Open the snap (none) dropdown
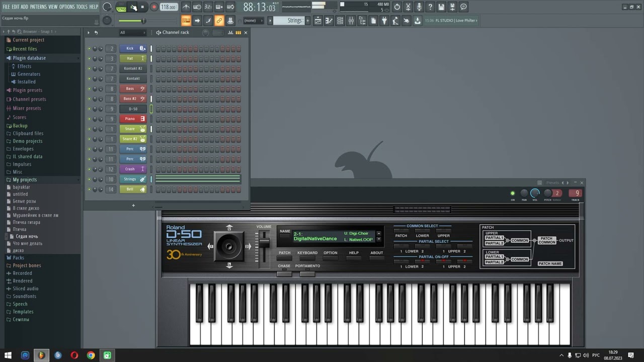 point(254,21)
